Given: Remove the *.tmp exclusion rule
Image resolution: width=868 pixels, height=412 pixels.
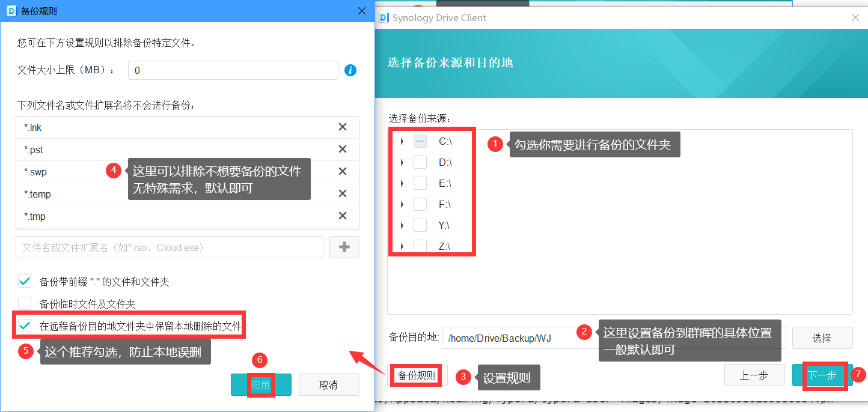Looking at the screenshot, I should point(343,216).
